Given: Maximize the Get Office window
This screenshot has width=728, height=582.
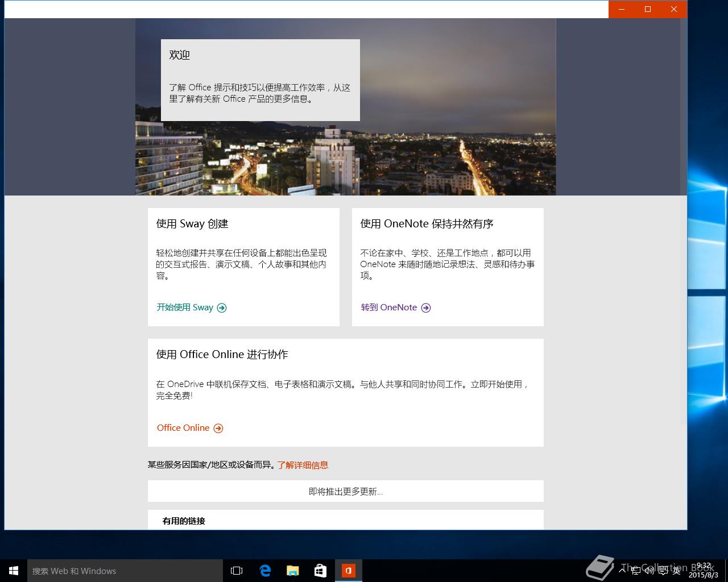Looking at the screenshot, I should tap(648, 9).
